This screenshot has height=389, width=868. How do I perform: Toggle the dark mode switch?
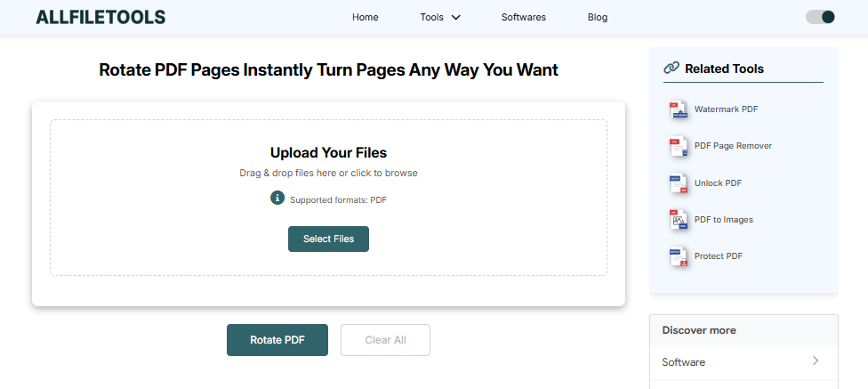(x=820, y=17)
